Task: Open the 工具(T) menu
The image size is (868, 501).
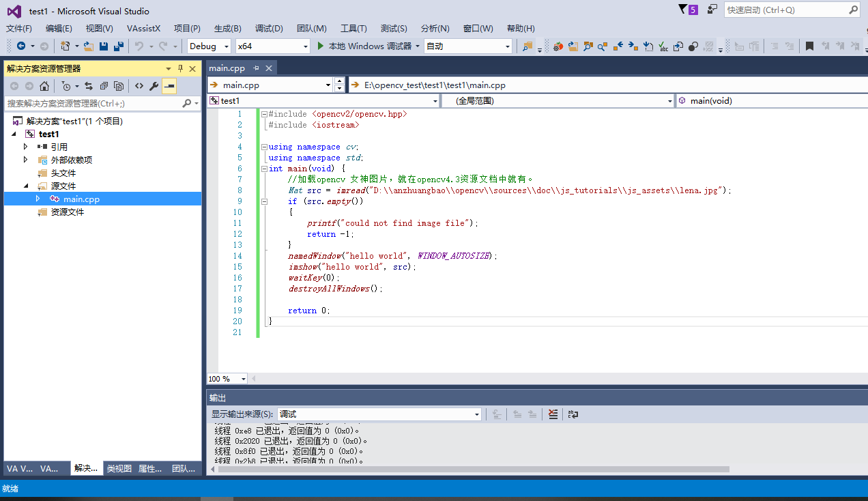Action: coord(353,28)
